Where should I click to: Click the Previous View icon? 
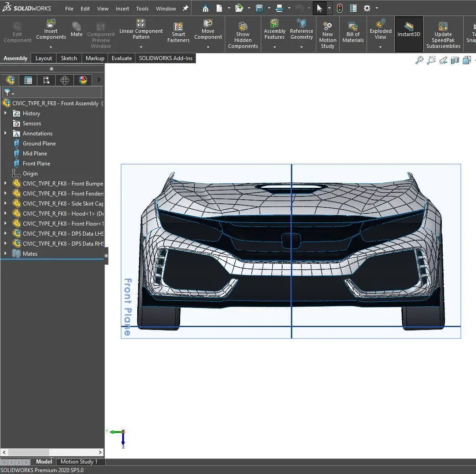(443, 60)
